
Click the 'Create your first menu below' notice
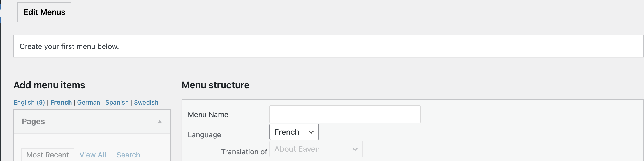click(69, 46)
